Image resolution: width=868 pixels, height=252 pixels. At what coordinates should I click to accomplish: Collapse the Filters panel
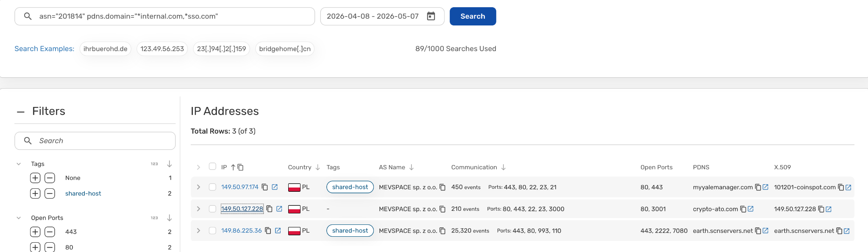[x=20, y=112]
